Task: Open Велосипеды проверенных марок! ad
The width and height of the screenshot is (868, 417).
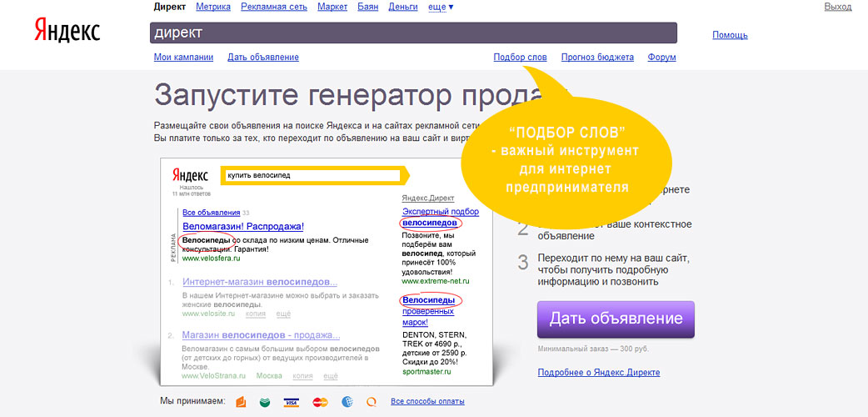Action: click(429, 311)
